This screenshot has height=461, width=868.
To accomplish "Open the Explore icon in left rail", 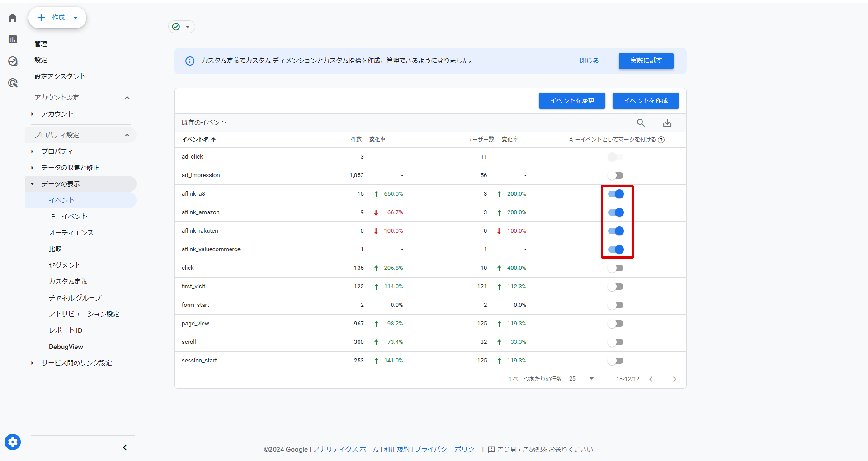I will click(x=13, y=61).
